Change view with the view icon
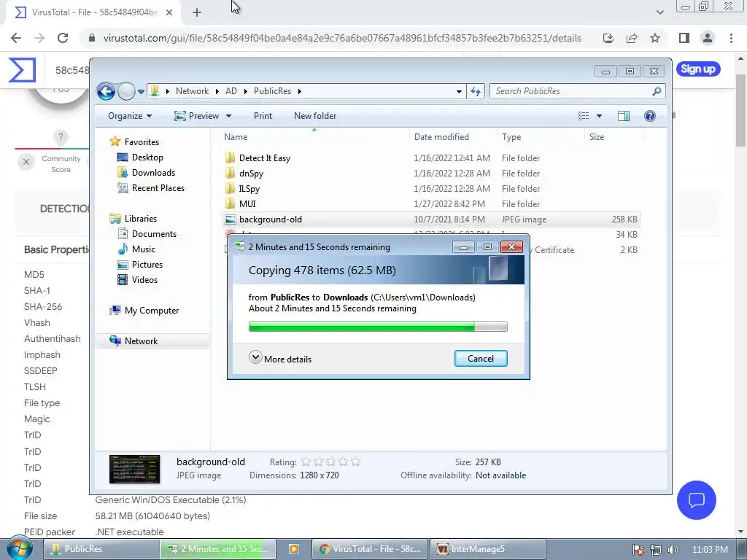Screen dimensions: 747x560 click(x=583, y=116)
